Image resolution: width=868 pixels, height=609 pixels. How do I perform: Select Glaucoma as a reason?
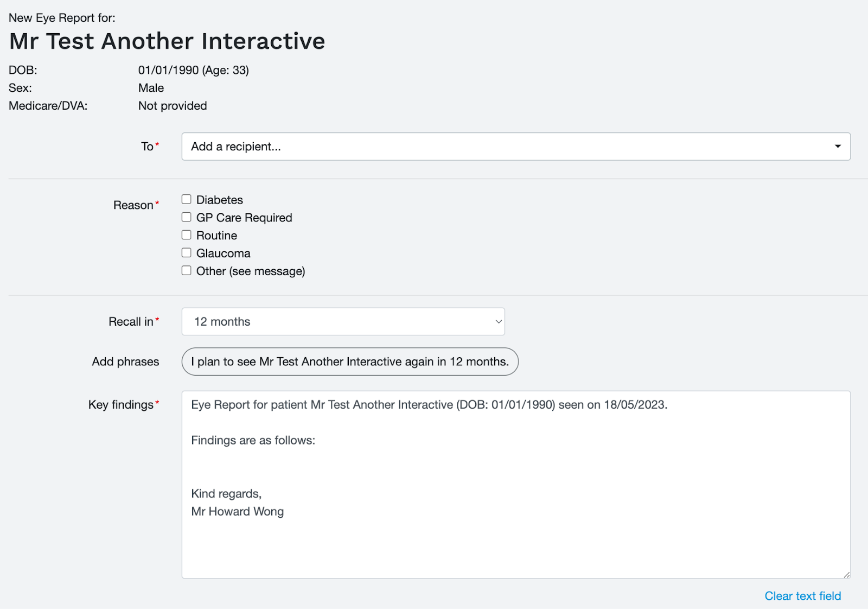click(x=186, y=252)
